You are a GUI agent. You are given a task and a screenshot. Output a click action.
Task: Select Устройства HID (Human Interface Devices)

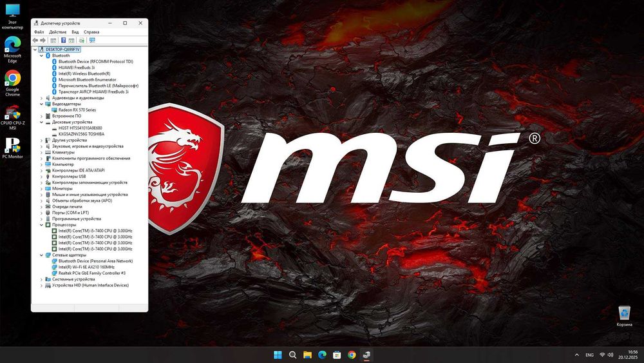[90, 285]
